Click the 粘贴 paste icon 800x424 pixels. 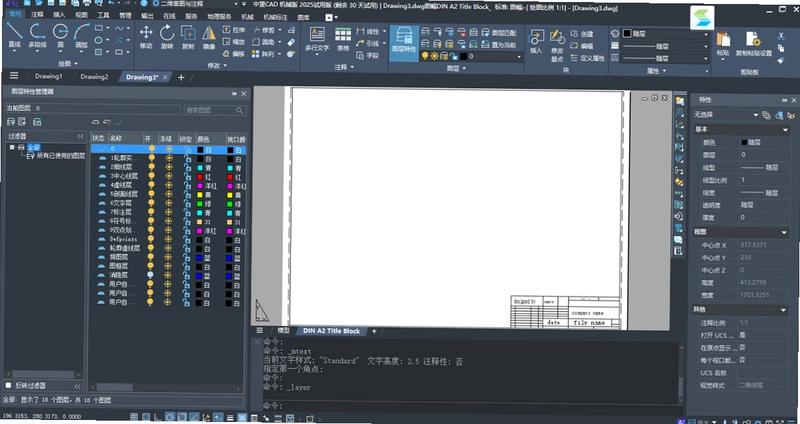pyautogui.click(x=722, y=43)
